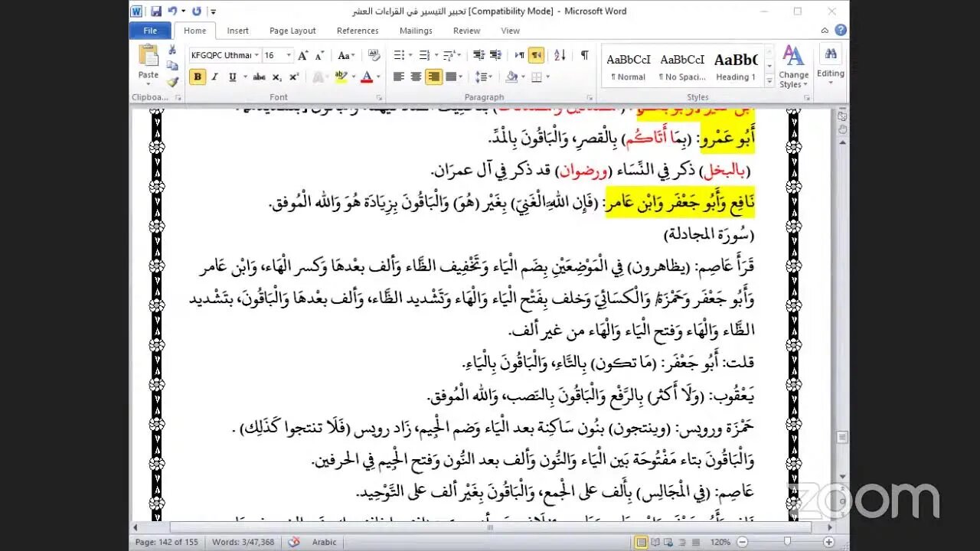The width and height of the screenshot is (980, 551).
Task: Switch to the View tab
Action: pos(510,31)
